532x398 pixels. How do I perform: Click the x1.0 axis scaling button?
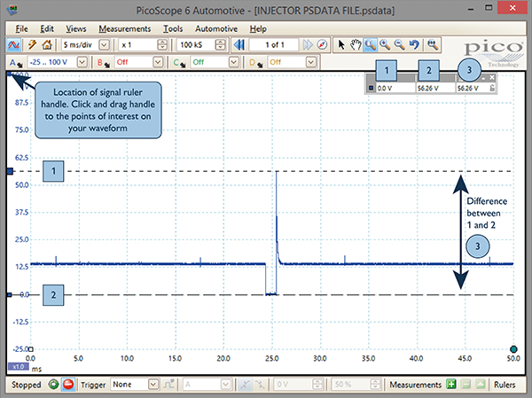tap(18, 367)
